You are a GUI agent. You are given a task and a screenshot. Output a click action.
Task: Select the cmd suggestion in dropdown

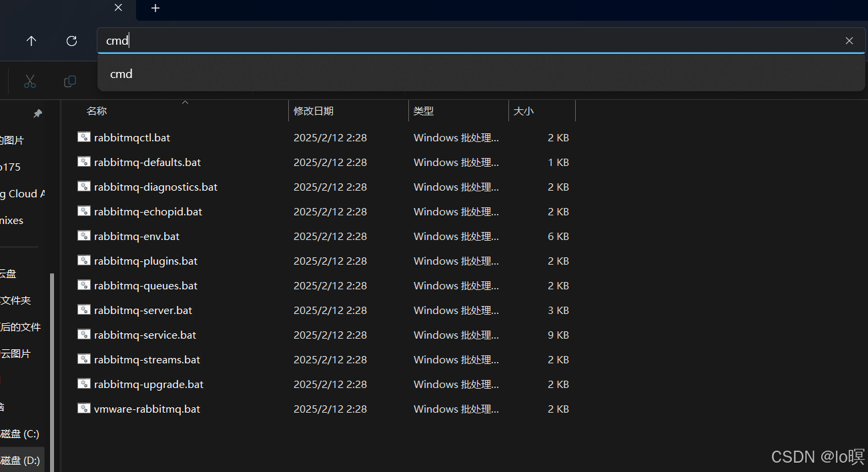pyautogui.click(x=481, y=74)
